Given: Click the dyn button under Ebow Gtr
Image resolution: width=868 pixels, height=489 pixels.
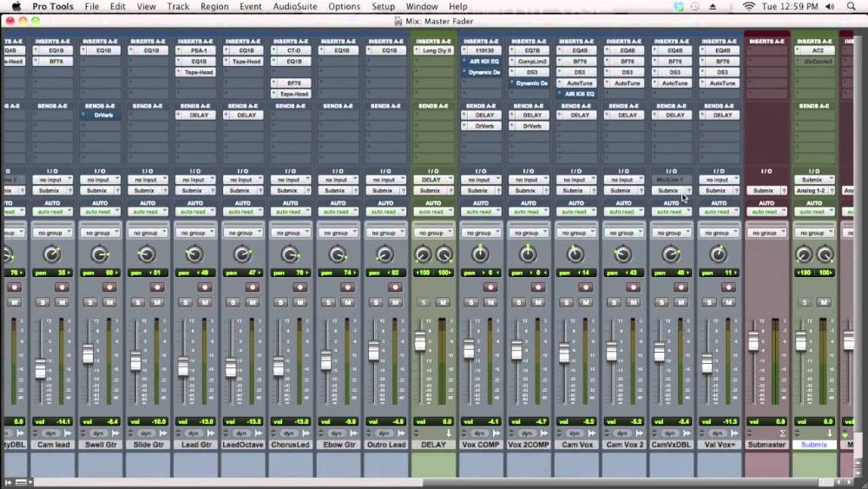Looking at the screenshot, I should pyautogui.click(x=336, y=433).
